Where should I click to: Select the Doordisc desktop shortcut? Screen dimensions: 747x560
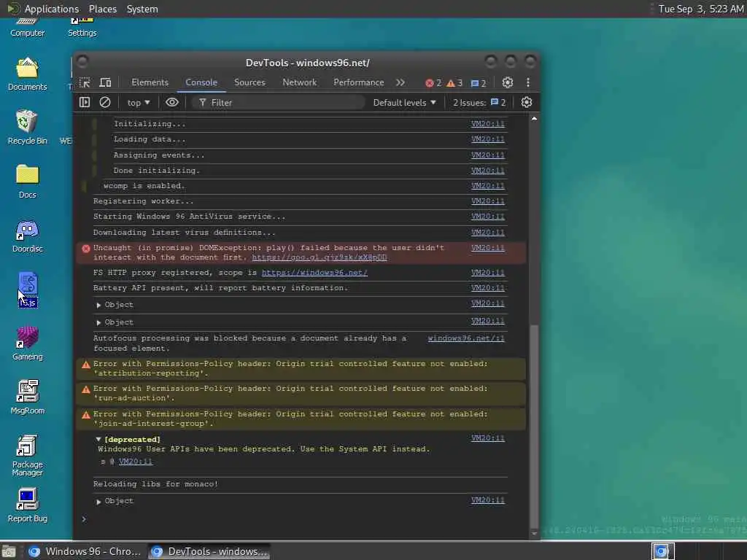[27, 236]
